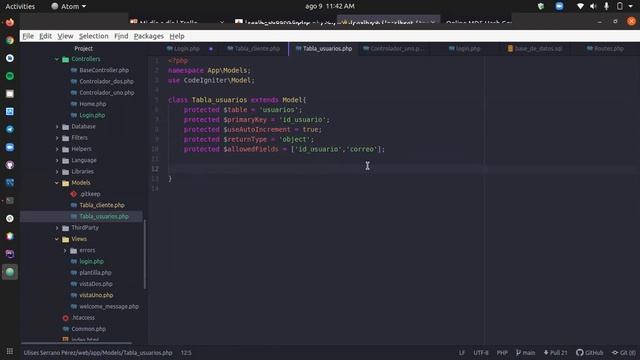Image resolution: width=640 pixels, height=360 pixels.
Task: Open plantilla.php in Views
Action: click(x=96, y=273)
